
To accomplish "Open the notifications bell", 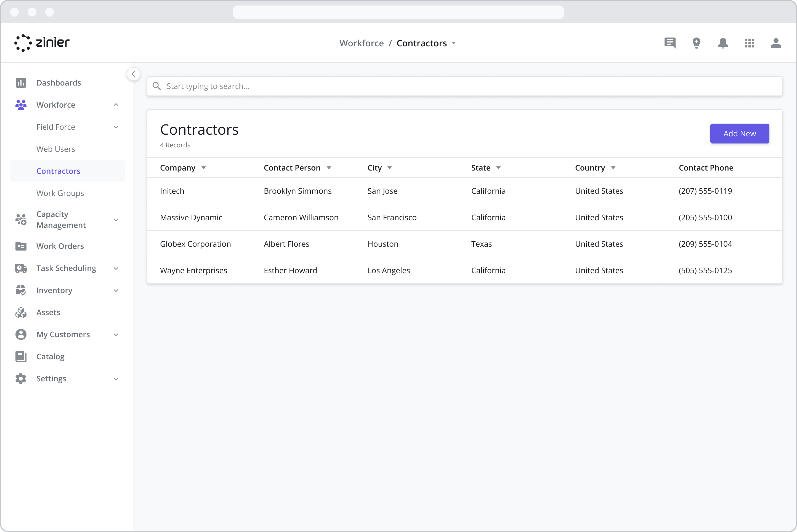I will (723, 43).
